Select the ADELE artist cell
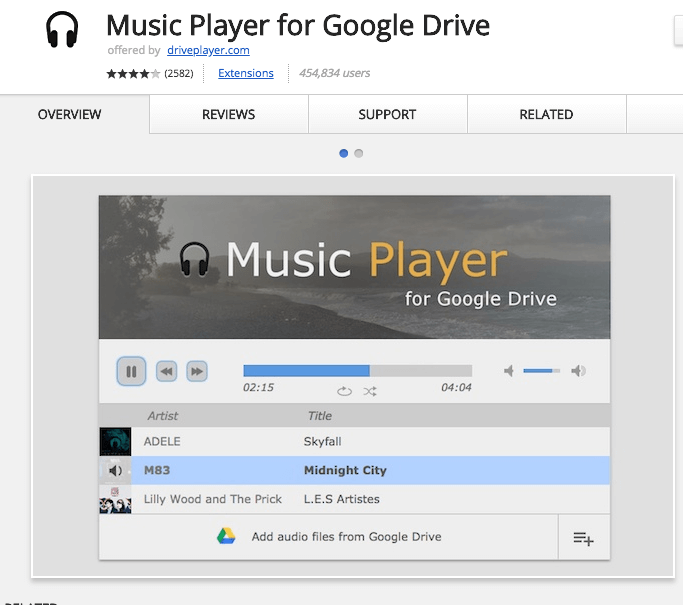The image size is (683, 605). point(162,441)
